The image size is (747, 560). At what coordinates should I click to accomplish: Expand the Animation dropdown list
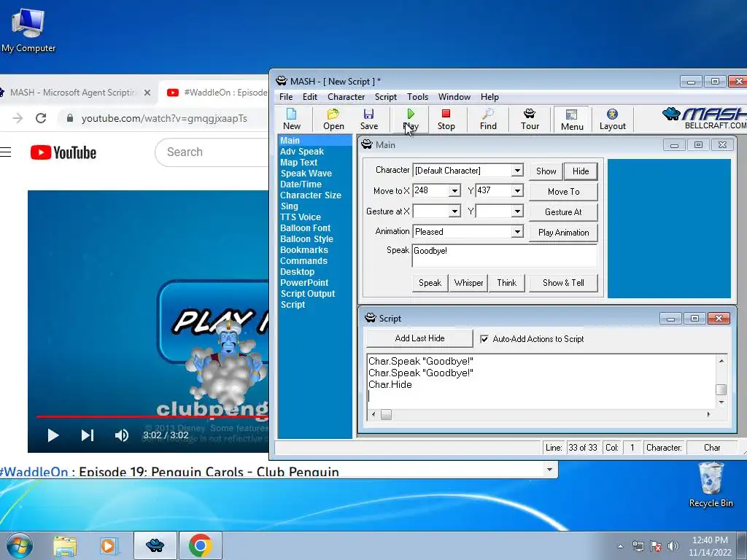coord(517,232)
